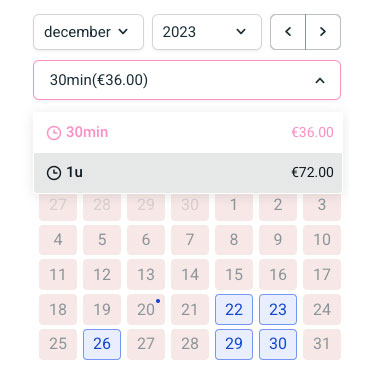Choose available date 26
Image resolution: width=370 pixels, height=370 pixels.
102,344
